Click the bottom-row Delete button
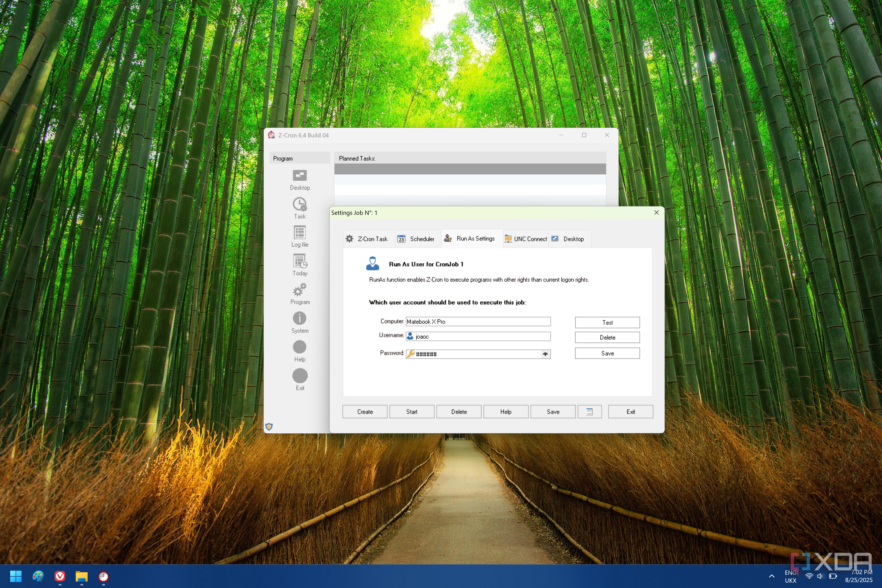Viewport: 882px width, 588px height. pos(459,412)
